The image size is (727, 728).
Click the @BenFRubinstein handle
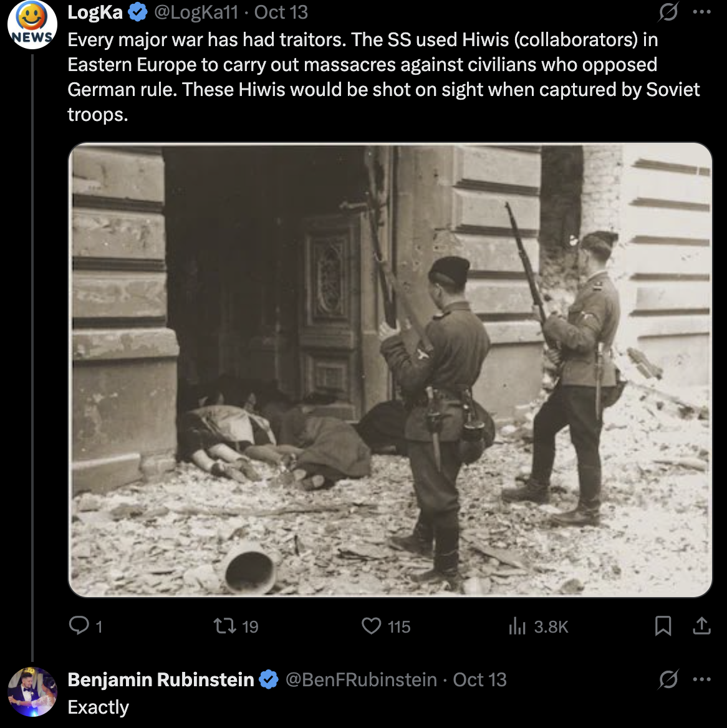point(361,679)
